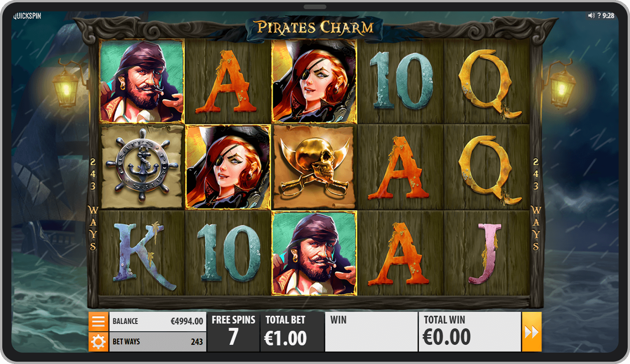Viewport: 630px width, 364px height.
Task: Click the red-haired pirate in middle row
Action: tap(228, 167)
